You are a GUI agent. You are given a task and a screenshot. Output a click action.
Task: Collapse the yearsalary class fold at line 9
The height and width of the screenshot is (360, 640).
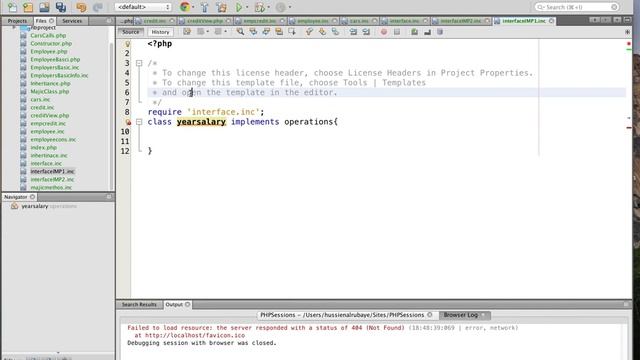point(139,122)
